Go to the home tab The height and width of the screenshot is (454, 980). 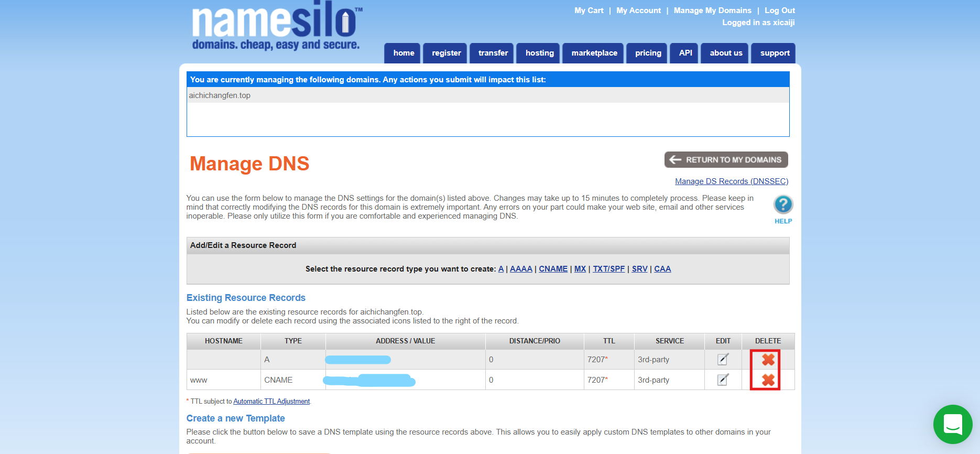(403, 53)
